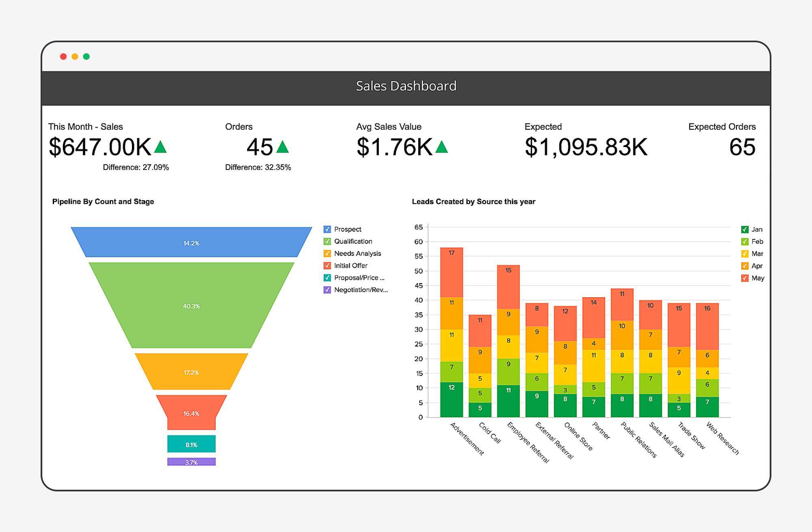Uncheck the Jan series checkbox

[745, 229]
